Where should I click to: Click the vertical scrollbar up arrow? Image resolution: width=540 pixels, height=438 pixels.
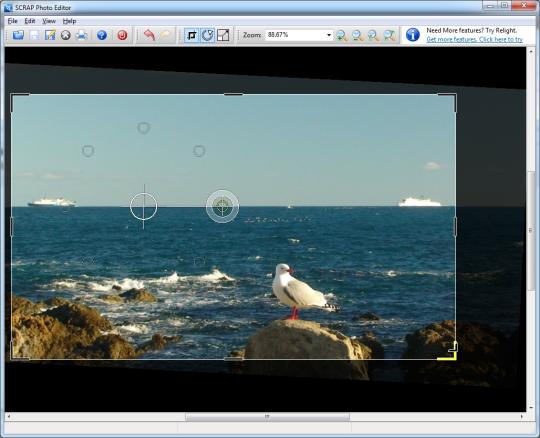click(x=531, y=51)
